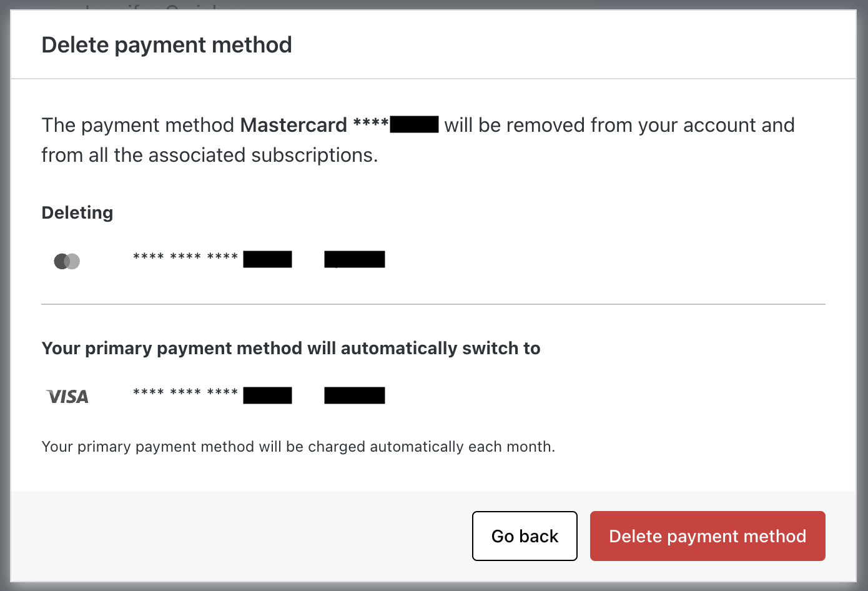Click the masked expiry date of the Mastercard
The width and height of the screenshot is (868, 591).
(354, 259)
